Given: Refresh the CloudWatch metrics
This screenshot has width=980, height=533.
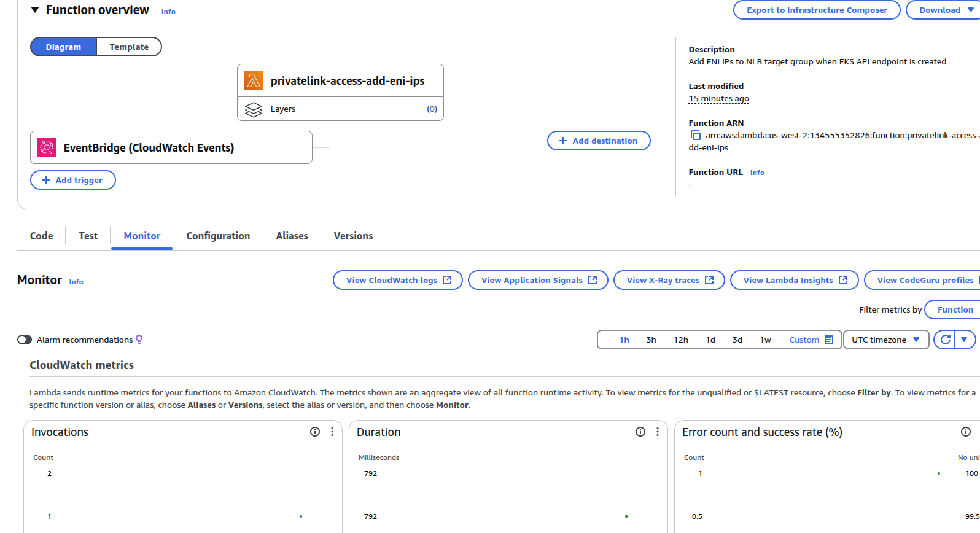Looking at the screenshot, I should tap(946, 340).
